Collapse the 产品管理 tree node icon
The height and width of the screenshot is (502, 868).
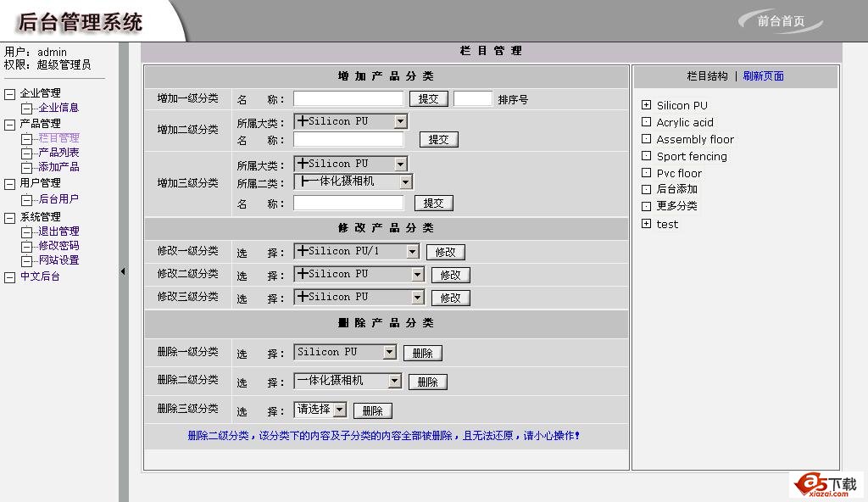tap(10, 124)
